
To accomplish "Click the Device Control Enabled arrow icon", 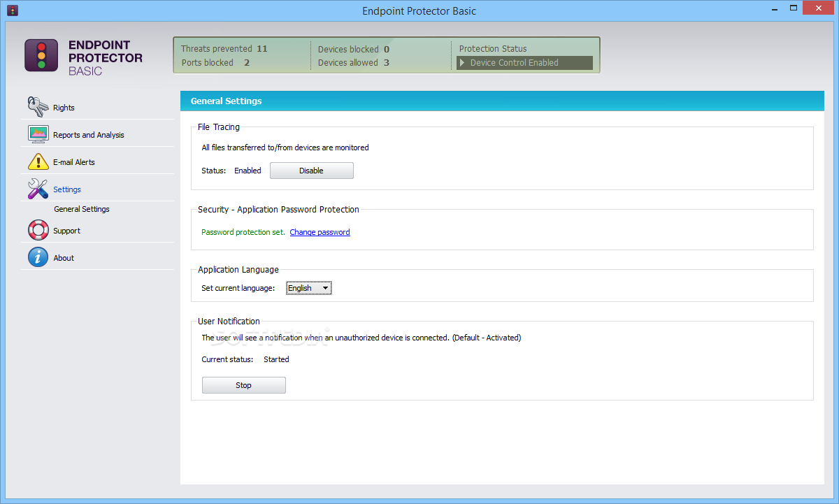I will tap(462, 63).
